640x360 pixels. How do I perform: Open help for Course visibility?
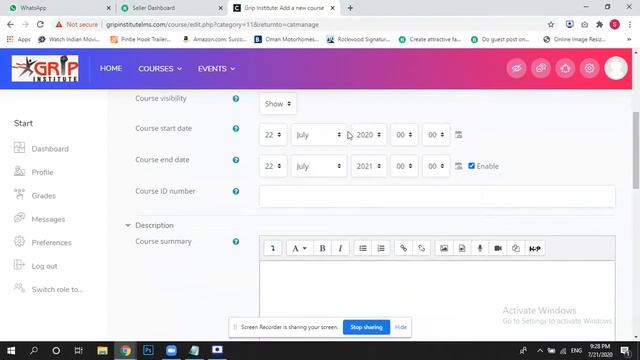(x=236, y=99)
